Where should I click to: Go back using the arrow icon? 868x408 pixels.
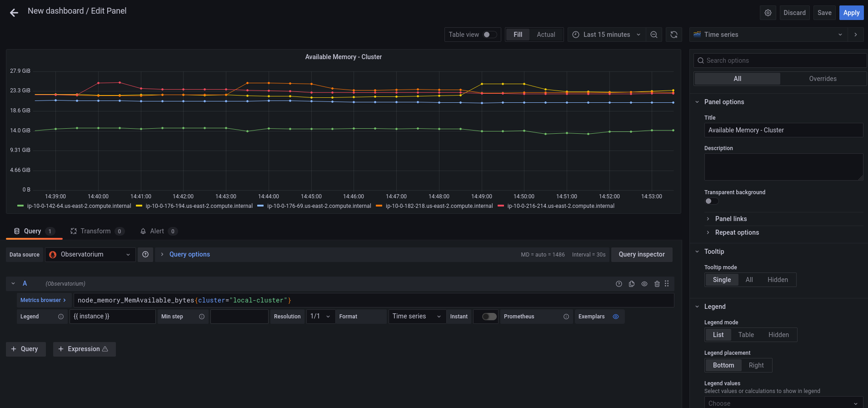pyautogui.click(x=14, y=13)
